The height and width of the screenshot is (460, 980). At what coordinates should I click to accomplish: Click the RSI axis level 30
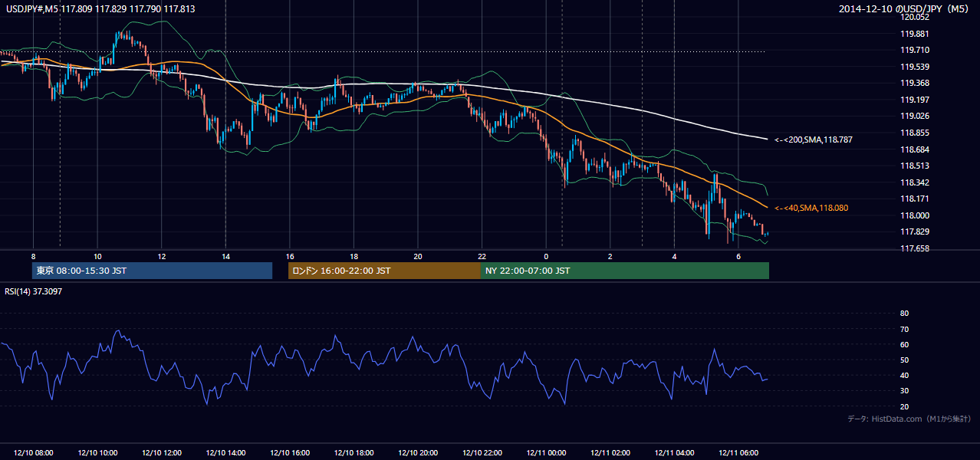pos(904,391)
